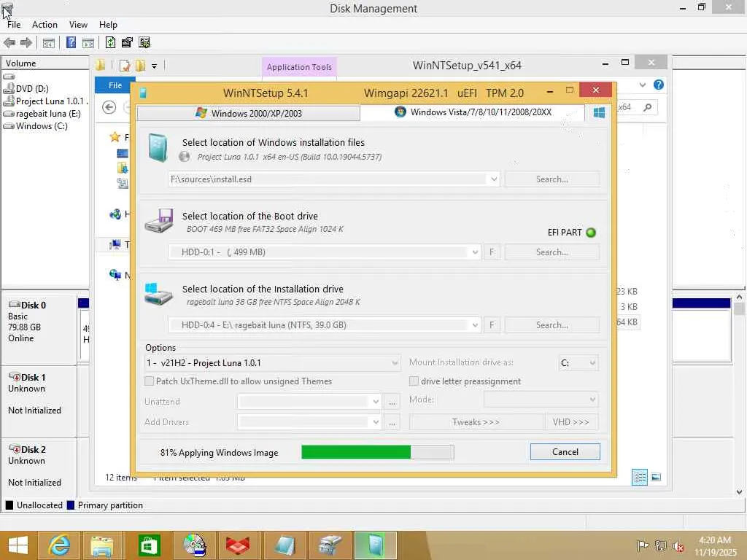Expand the F:\sources\install.esd path dropdown
Viewport: 747px width, 560px height.
point(494,179)
